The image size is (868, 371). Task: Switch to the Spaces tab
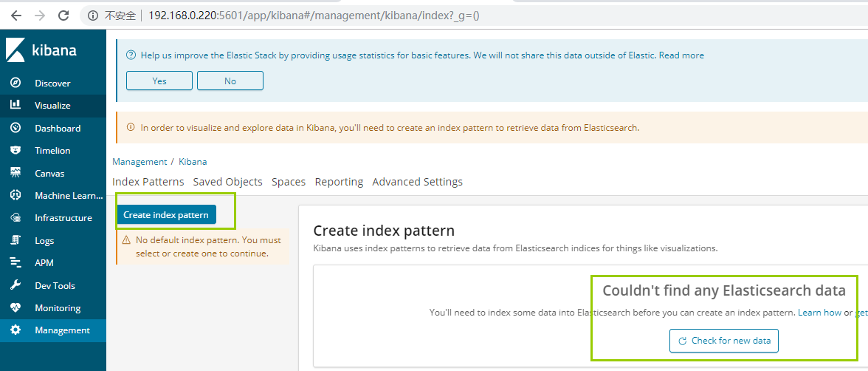coord(289,181)
